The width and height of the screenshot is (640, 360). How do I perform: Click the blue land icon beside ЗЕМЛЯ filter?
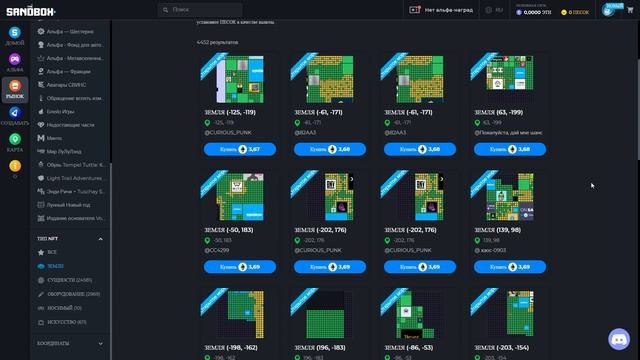click(41, 266)
